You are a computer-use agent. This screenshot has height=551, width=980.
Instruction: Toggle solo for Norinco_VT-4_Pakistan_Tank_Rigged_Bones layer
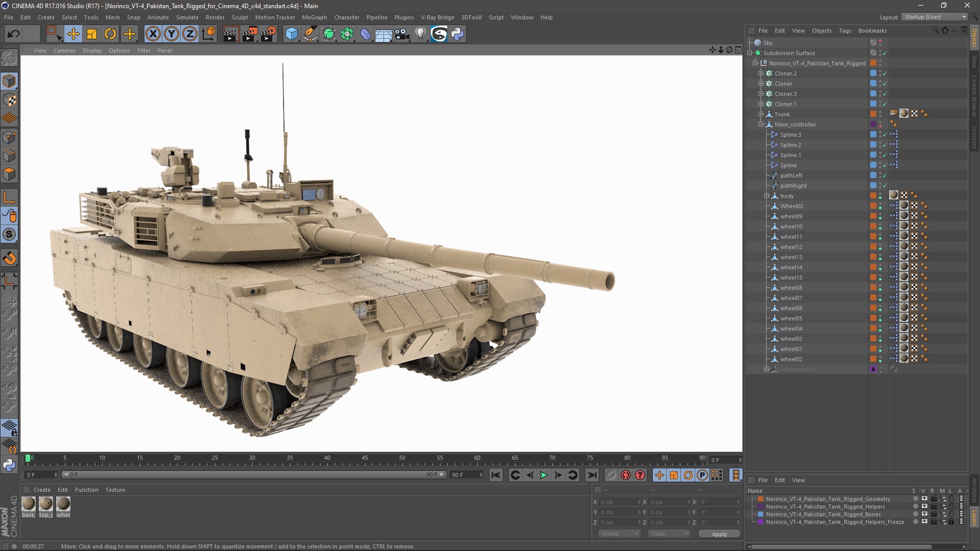[x=915, y=514]
